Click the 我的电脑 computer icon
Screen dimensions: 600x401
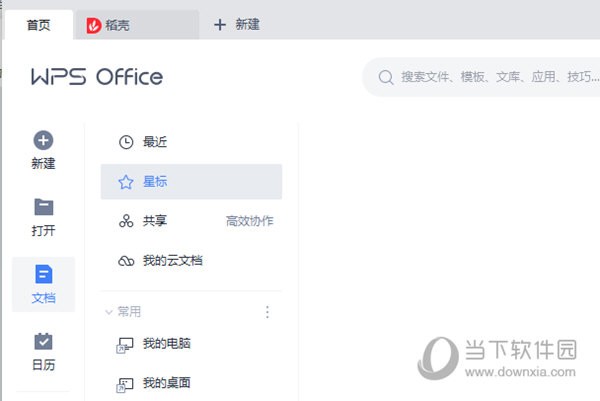[x=125, y=345]
